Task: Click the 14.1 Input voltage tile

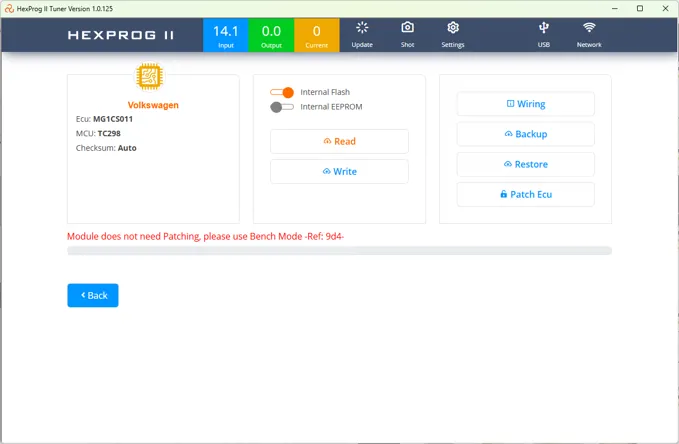Action: click(x=226, y=35)
